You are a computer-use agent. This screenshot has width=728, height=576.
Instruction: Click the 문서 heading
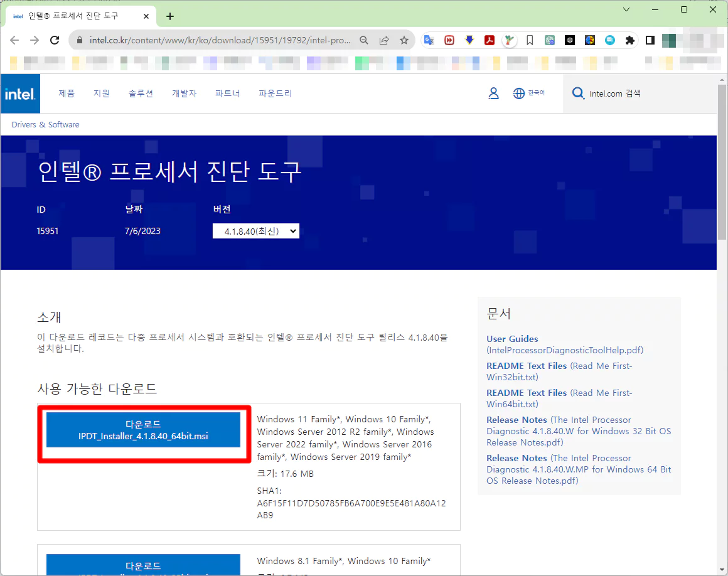(x=499, y=314)
